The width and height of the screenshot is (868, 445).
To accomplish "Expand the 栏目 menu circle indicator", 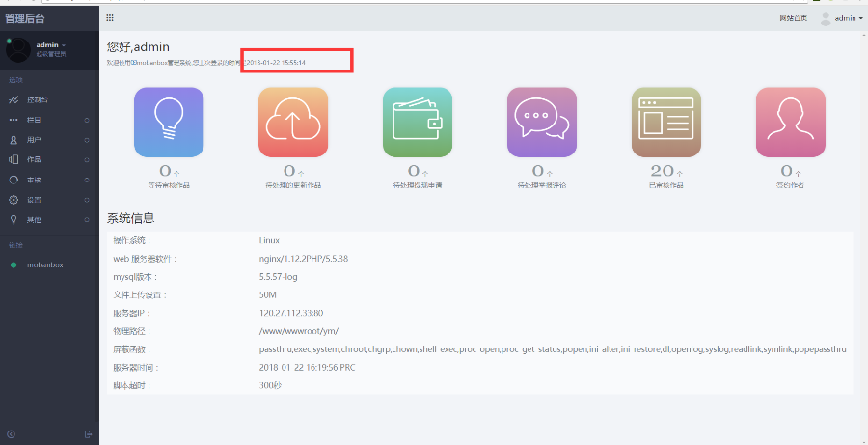I will [87, 121].
